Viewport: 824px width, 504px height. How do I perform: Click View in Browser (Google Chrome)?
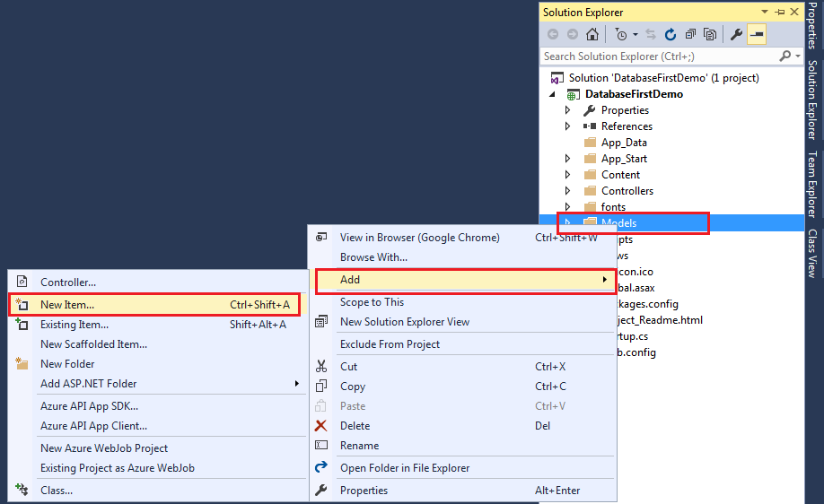click(x=462, y=238)
